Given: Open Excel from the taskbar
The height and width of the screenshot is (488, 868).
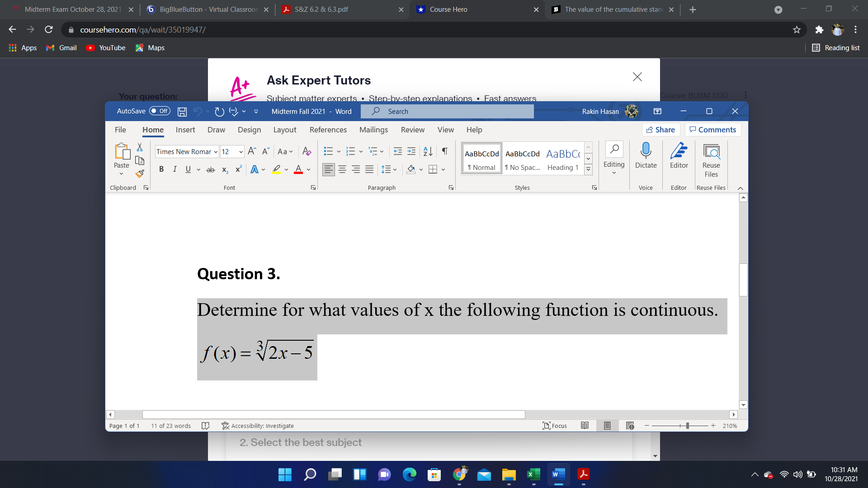Looking at the screenshot, I should click(x=533, y=474).
